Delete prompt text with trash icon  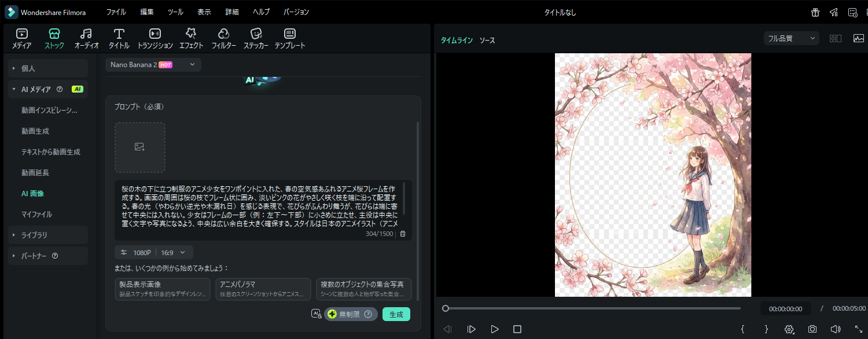[x=403, y=234]
